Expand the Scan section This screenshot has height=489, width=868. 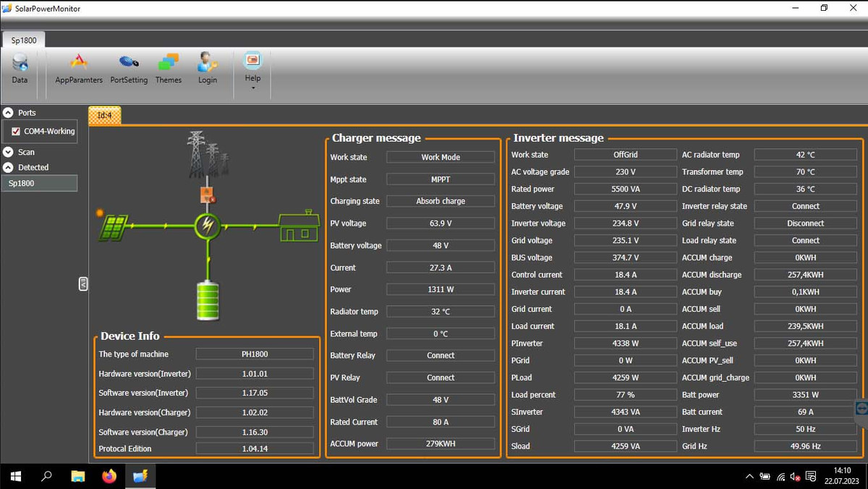pos(9,152)
